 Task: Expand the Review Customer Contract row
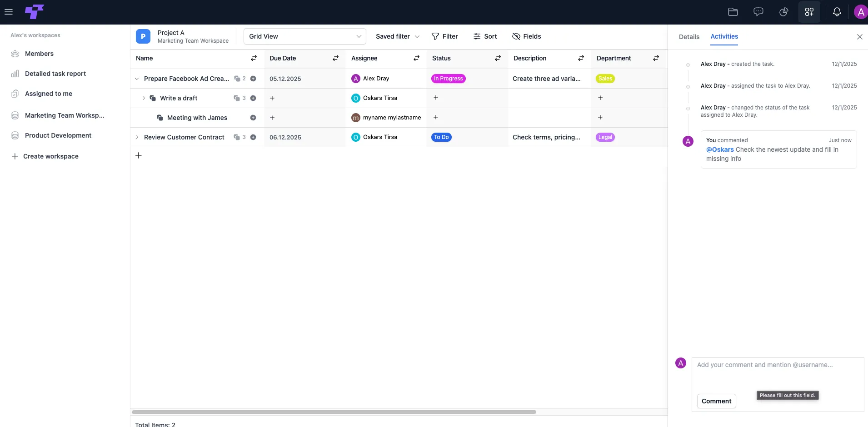pos(137,137)
